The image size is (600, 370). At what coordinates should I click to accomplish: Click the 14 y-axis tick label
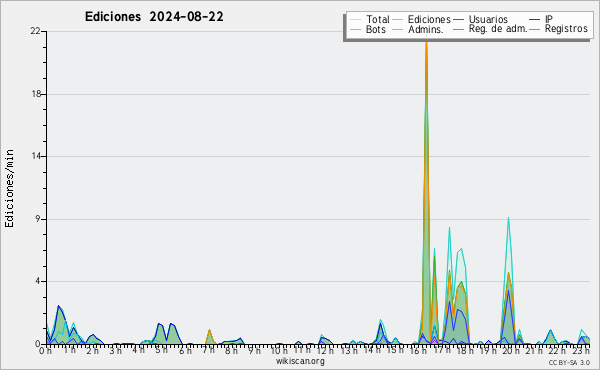pyautogui.click(x=36, y=156)
